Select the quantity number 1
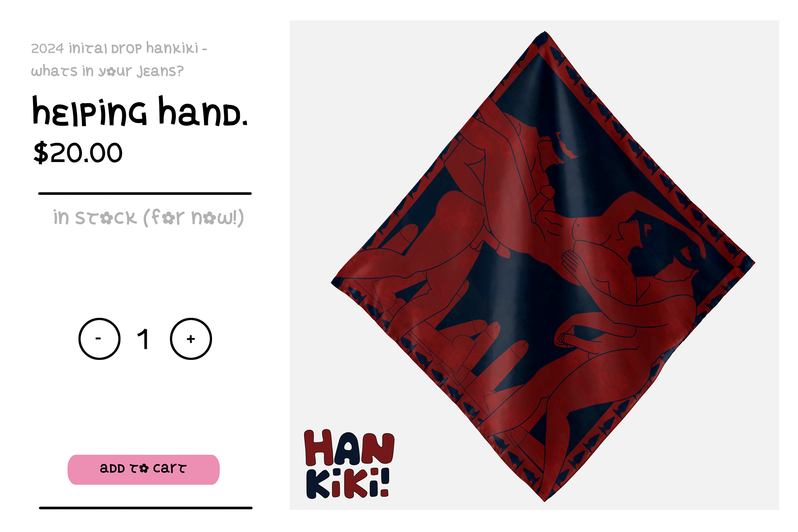 143,339
